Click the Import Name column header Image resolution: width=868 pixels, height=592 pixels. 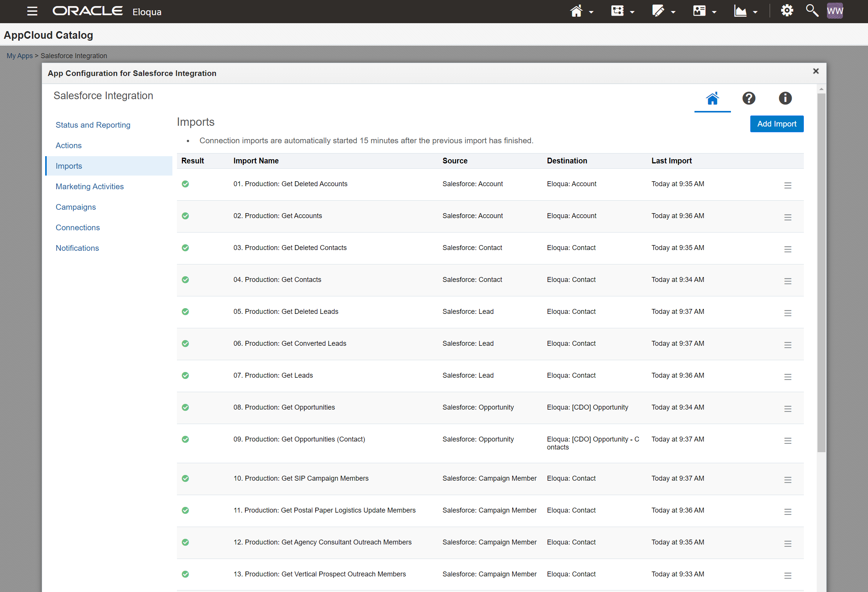pyautogui.click(x=256, y=161)
